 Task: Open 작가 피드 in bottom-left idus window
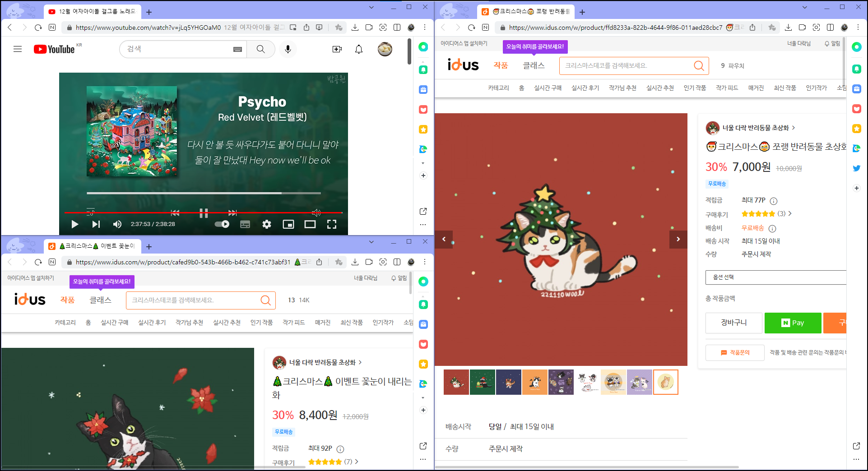point(293,323)
